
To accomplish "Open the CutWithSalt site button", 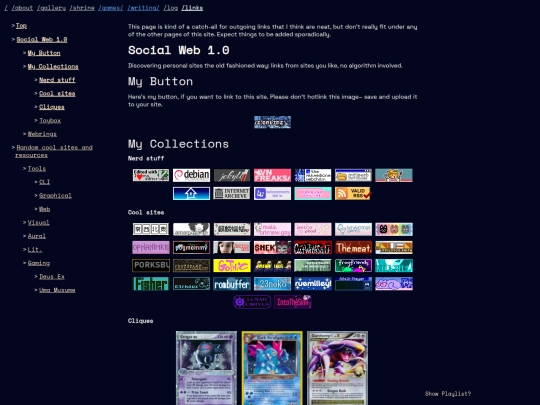I will (x=313, y=247).
